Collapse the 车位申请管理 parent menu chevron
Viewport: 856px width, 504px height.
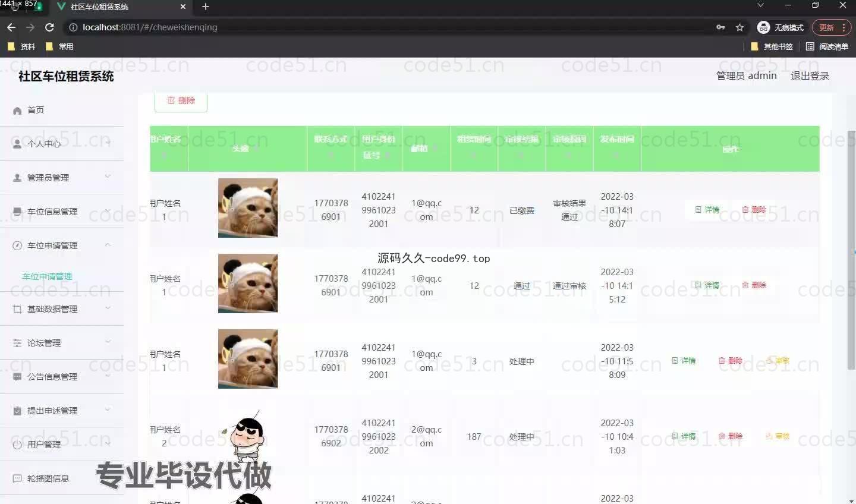(x=108, y=244)
